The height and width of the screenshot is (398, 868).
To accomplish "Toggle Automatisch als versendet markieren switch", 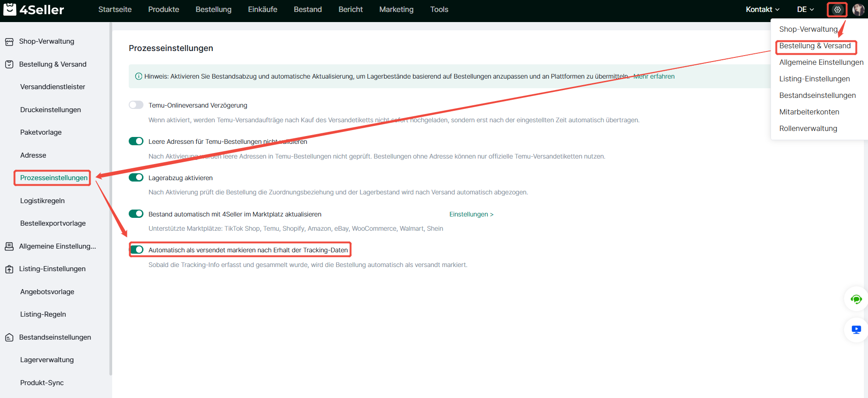I will coord(137,250).
